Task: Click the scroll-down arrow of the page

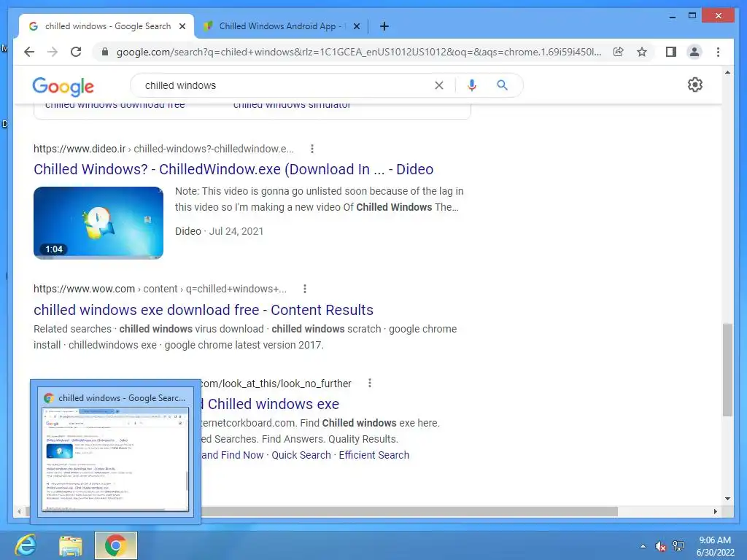Action: (x=727, y=499)
